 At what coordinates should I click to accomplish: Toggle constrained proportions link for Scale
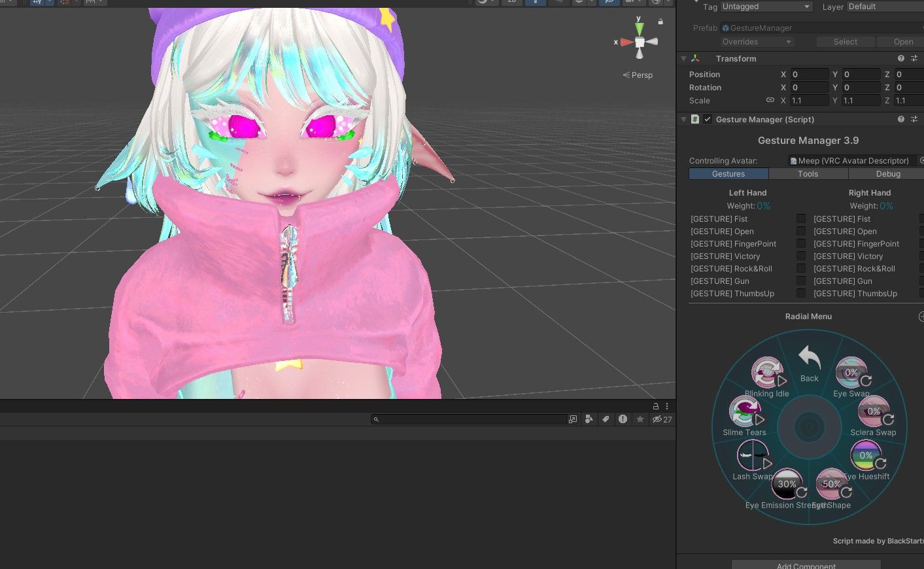click(770, 100)
